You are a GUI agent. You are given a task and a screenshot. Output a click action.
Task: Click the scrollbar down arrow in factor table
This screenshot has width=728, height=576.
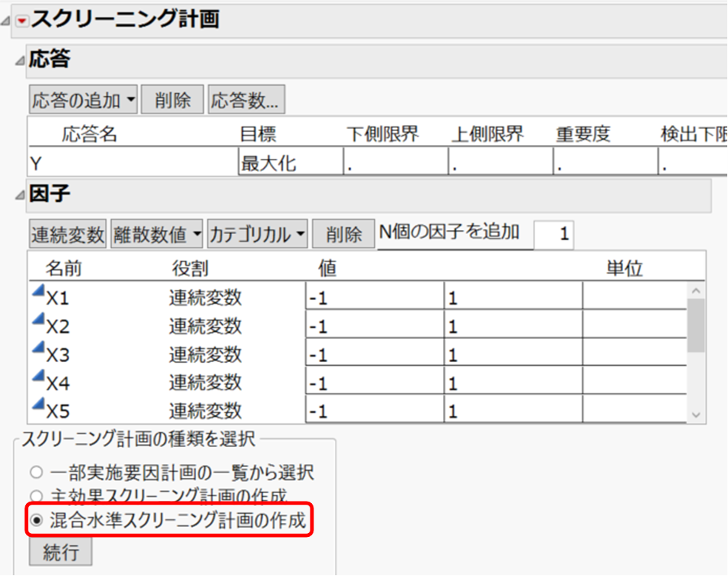tap(696, 414)
